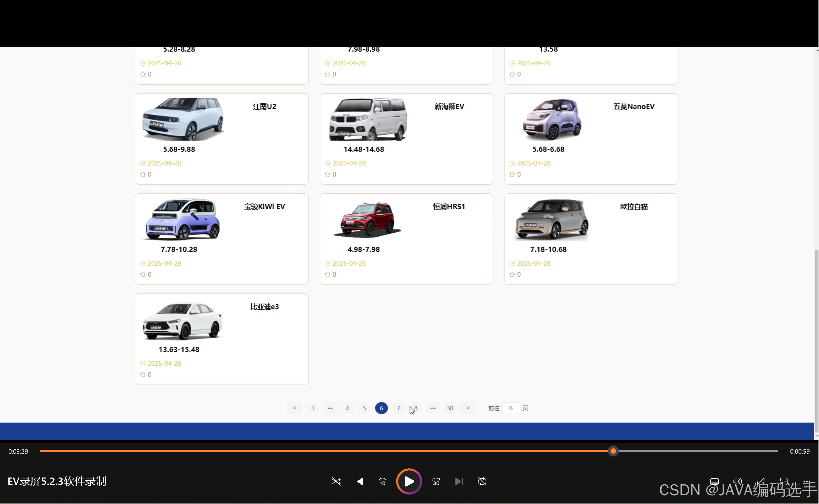Play the video
The image size is (819, 504).
click(x=409, y=482)
